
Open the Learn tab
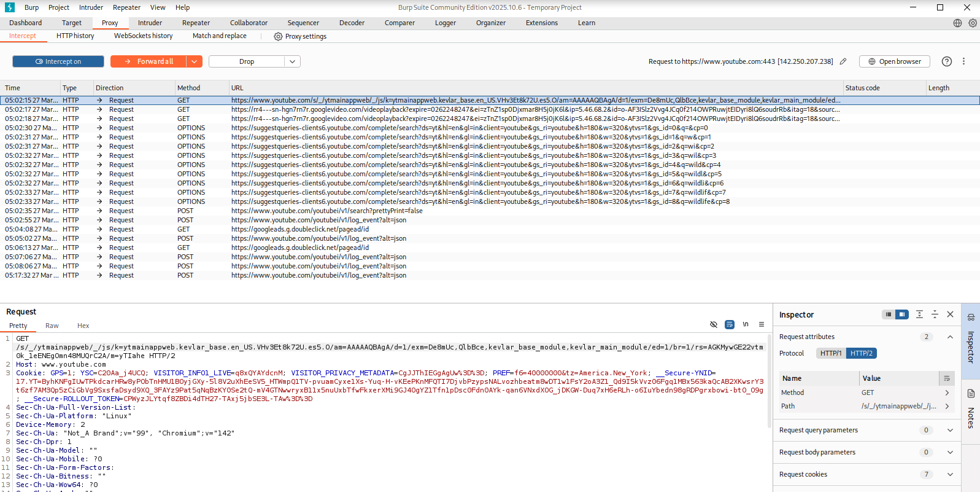587,23
